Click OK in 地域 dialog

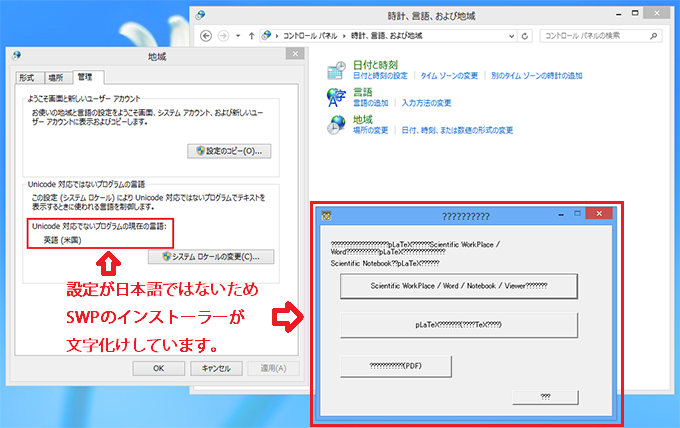click(158, 369)
